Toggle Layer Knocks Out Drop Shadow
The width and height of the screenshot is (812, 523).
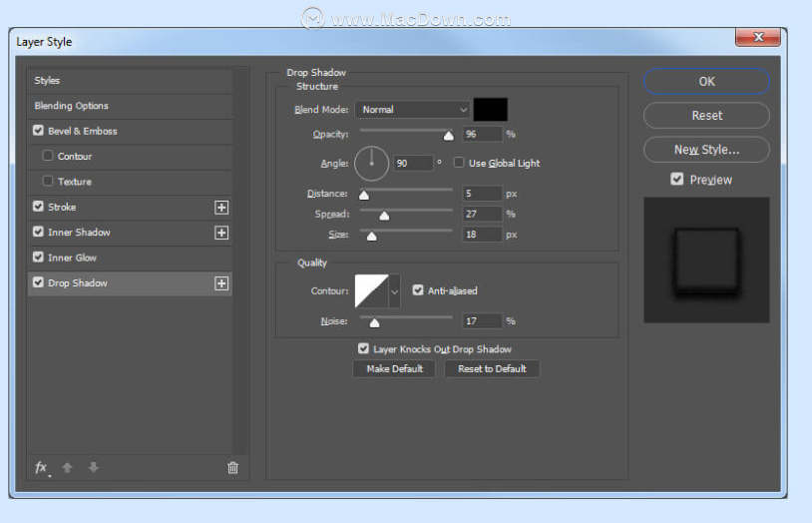tap(363, 349)
